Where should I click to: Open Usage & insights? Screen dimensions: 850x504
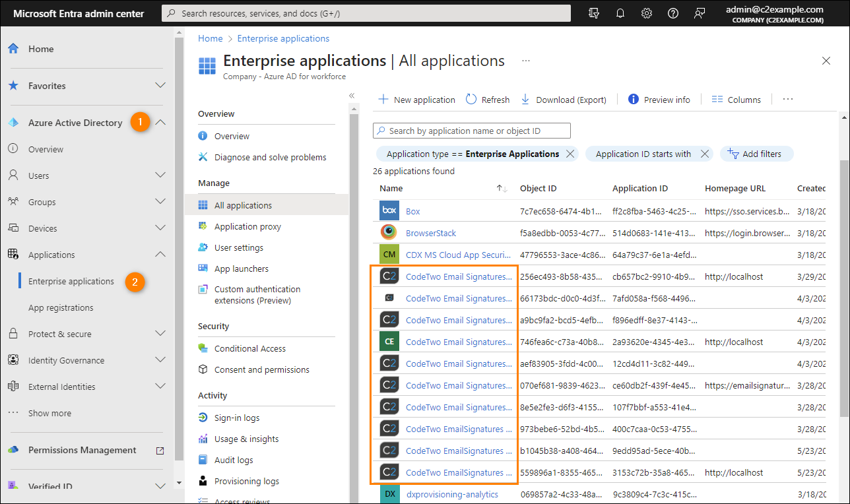[x=247, y=439]
